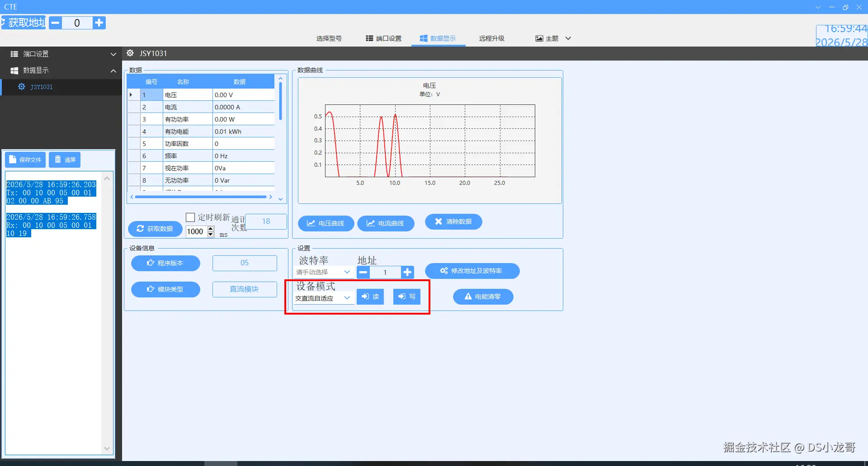
Task: Click the 修改地址及波特率 button
Action: (472, 271)
